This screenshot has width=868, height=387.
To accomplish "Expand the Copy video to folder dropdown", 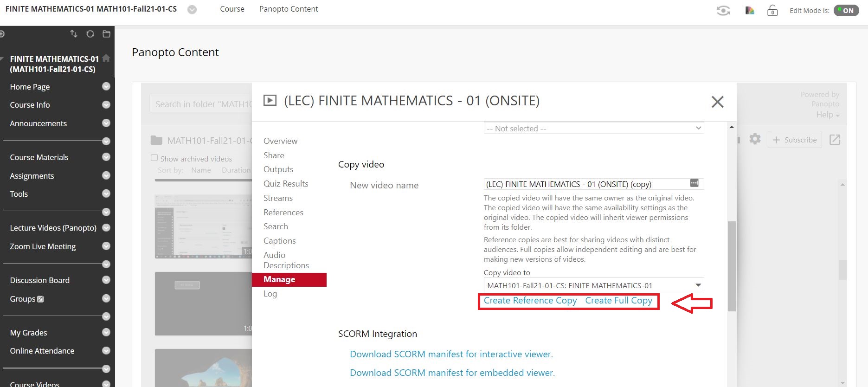I will click(x=698, y=285).
